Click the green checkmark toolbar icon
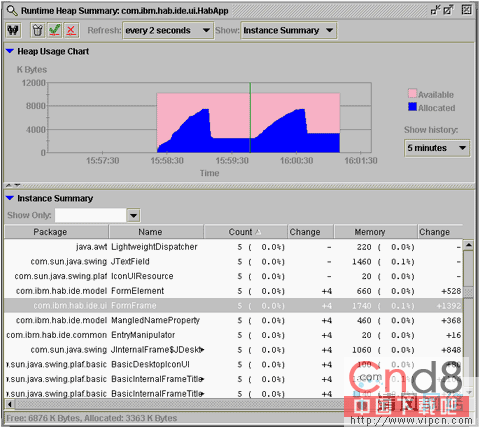This screenshot has height=427, width=479. 54,30
